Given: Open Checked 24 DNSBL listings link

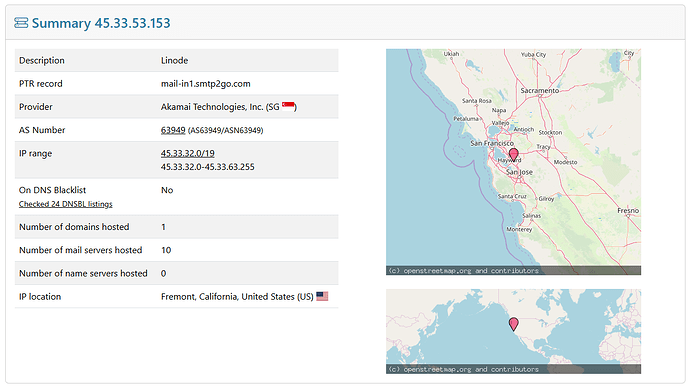Looking at the screenshot, I should coord(66,204).
